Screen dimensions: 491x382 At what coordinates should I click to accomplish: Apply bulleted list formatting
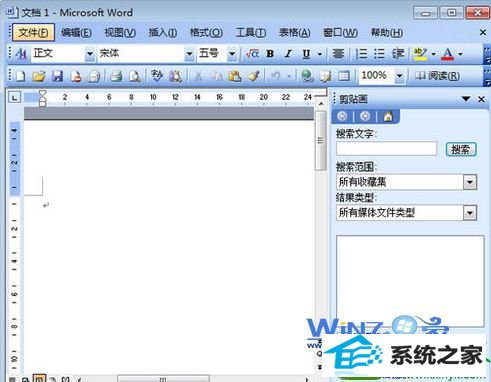379,54
